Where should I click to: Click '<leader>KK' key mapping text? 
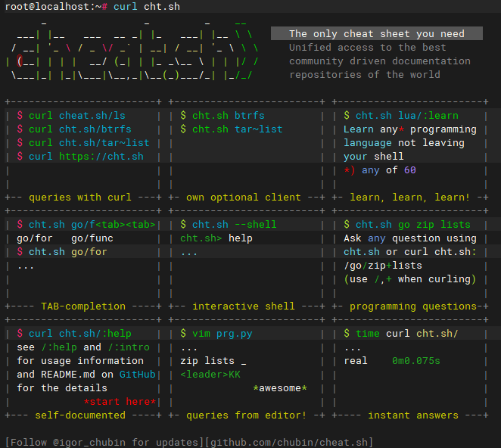coord(210,374)
